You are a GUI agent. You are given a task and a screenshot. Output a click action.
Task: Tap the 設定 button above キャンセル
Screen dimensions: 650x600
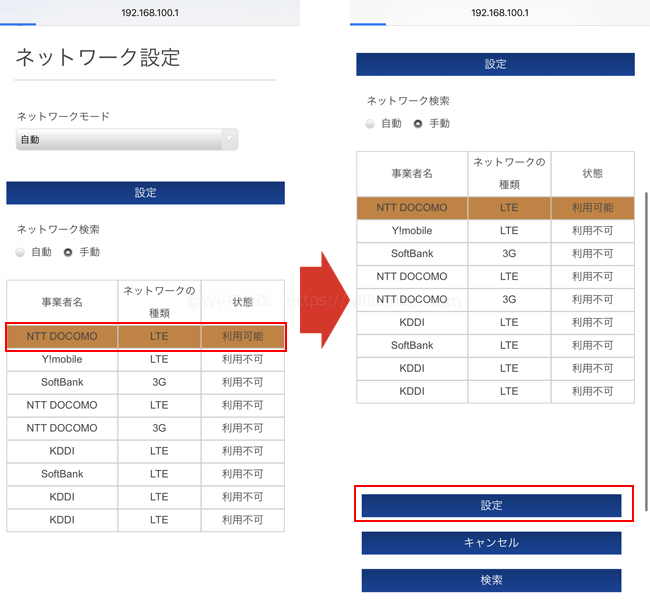coord(492,505)
